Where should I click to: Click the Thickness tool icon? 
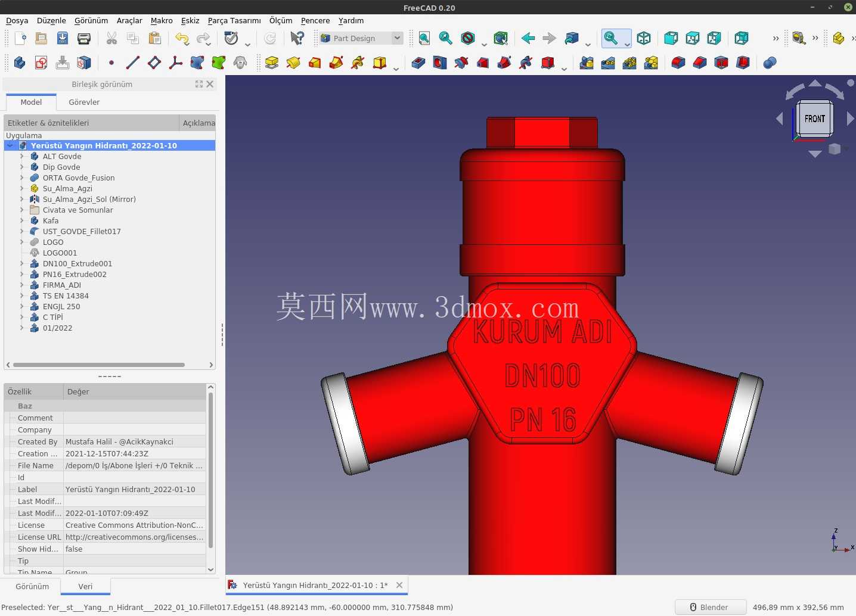coord(743,63)
